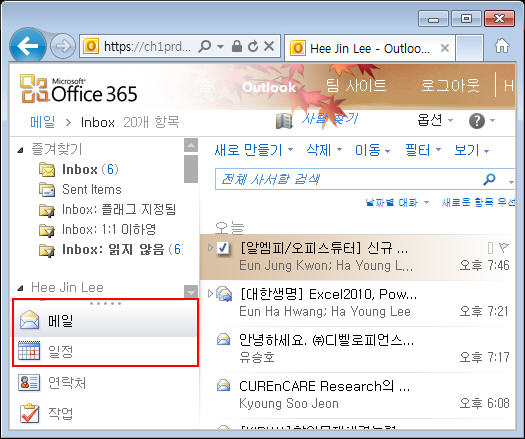
Task: Click the address book icon beside 사람 찾기
Action: 284,121
